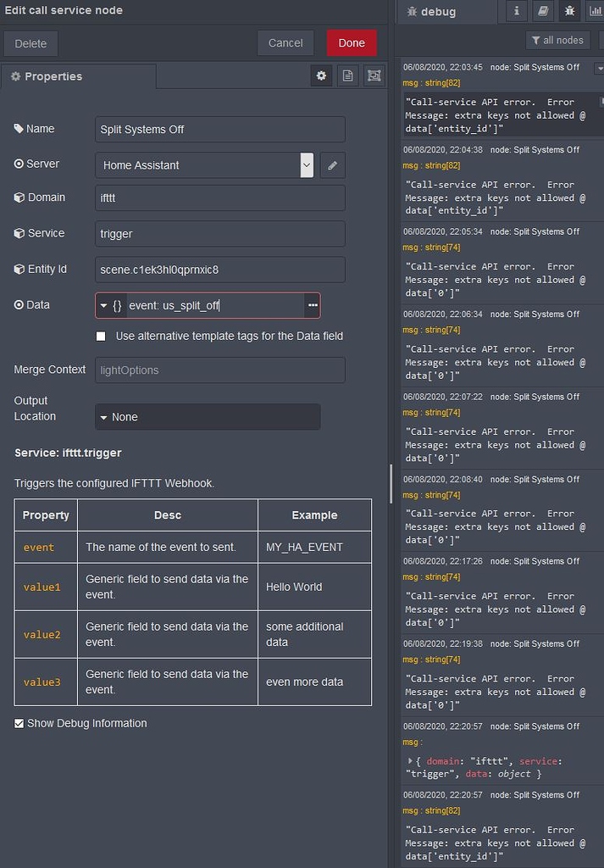Open the all nodes filter dropdown

coord(557,40)
